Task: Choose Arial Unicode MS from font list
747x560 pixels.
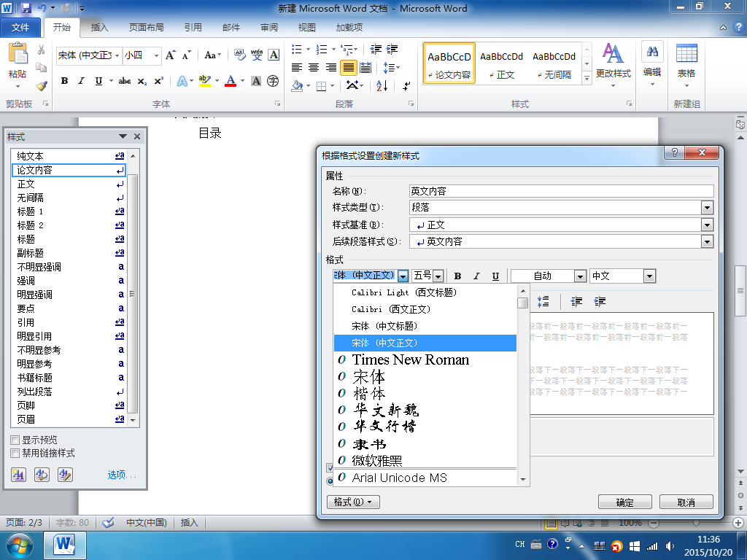Action: (x=425, y=478)
